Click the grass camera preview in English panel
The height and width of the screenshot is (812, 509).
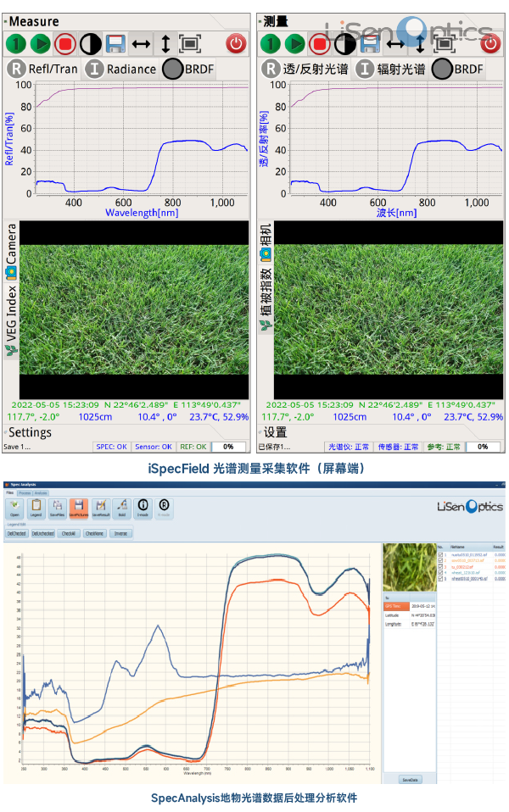pos(134,309)
